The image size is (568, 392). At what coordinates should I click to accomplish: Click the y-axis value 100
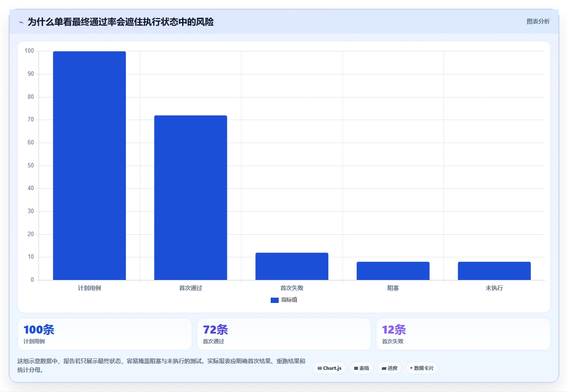[x=29, y=51]
